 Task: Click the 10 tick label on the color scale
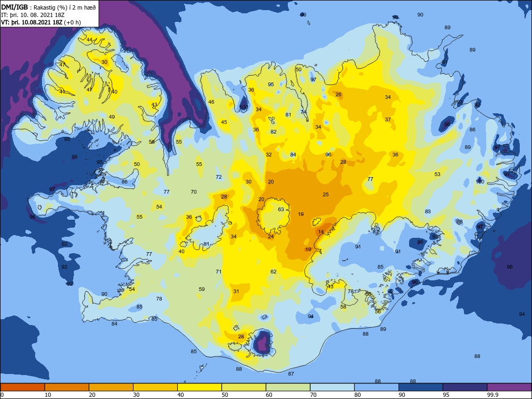pyautogui.click(x=48, y=395)
